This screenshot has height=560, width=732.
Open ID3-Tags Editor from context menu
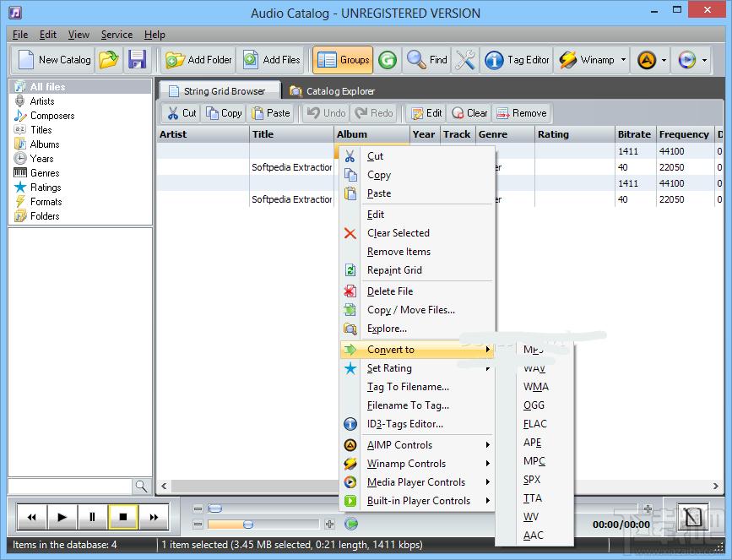pyautogui.click(x=417, y=424)
